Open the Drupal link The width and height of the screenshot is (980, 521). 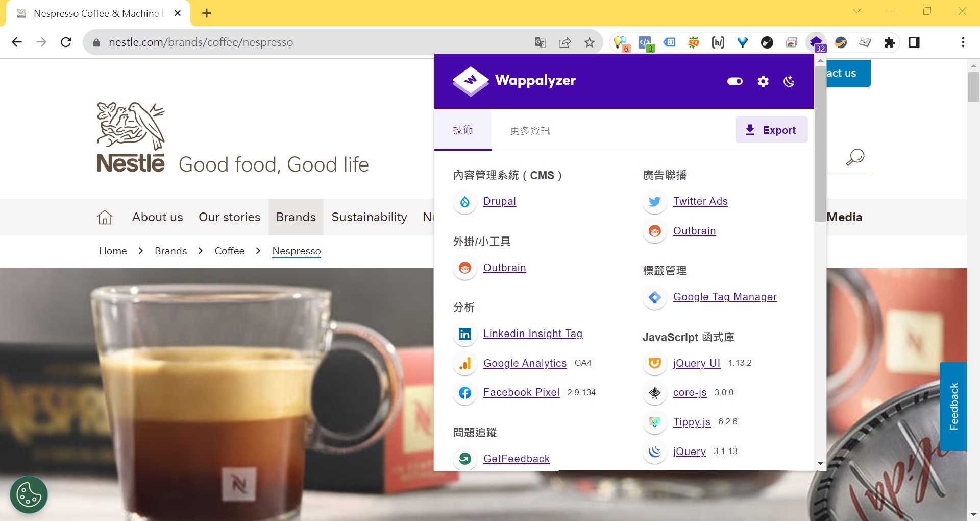point(500,201)
